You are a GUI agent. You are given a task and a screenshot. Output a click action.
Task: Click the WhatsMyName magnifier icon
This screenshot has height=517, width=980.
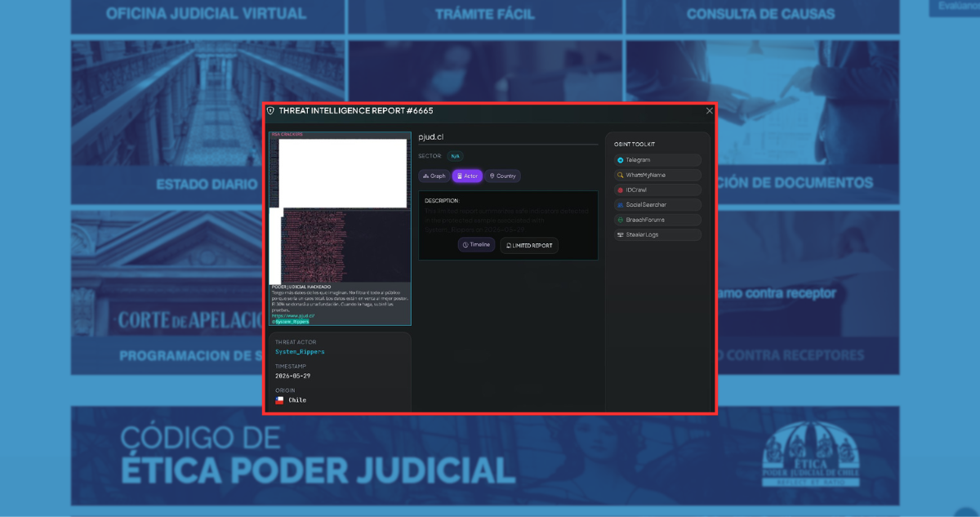[621, 175]
